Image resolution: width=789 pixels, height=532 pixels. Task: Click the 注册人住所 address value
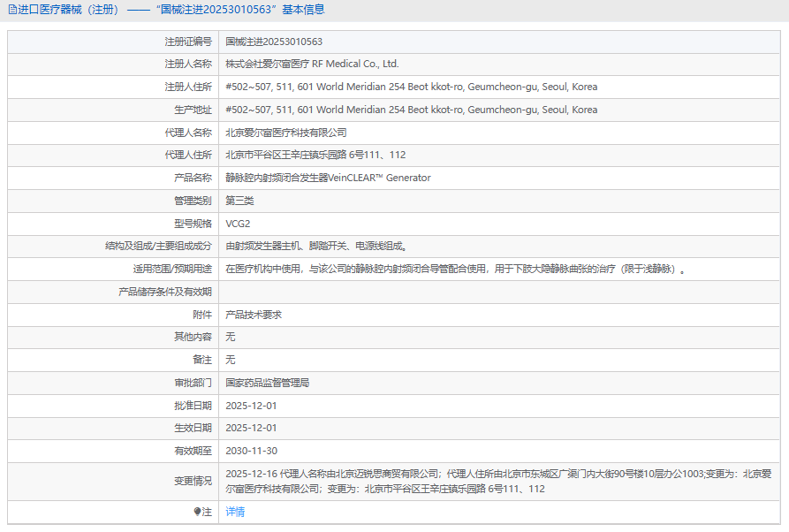coord(411,87)
